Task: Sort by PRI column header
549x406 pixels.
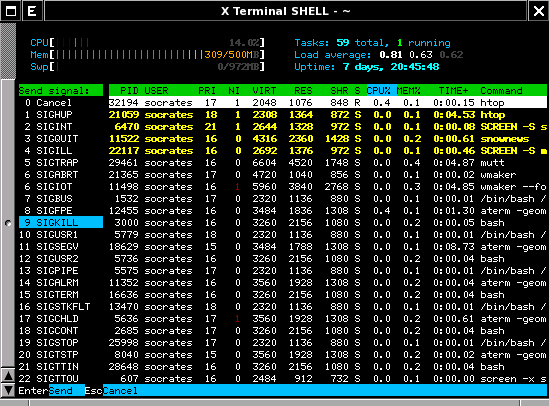Action: (x=207, y=91)
